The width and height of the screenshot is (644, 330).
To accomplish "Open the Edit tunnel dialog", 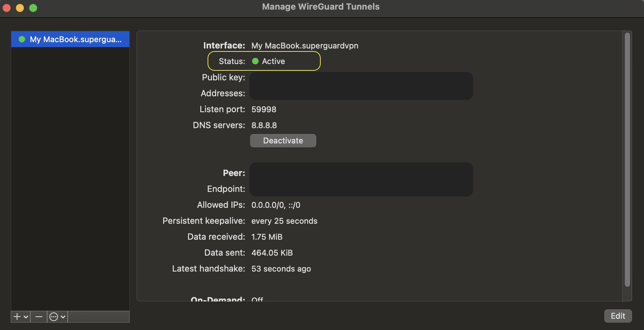I will tap(618, 316).
